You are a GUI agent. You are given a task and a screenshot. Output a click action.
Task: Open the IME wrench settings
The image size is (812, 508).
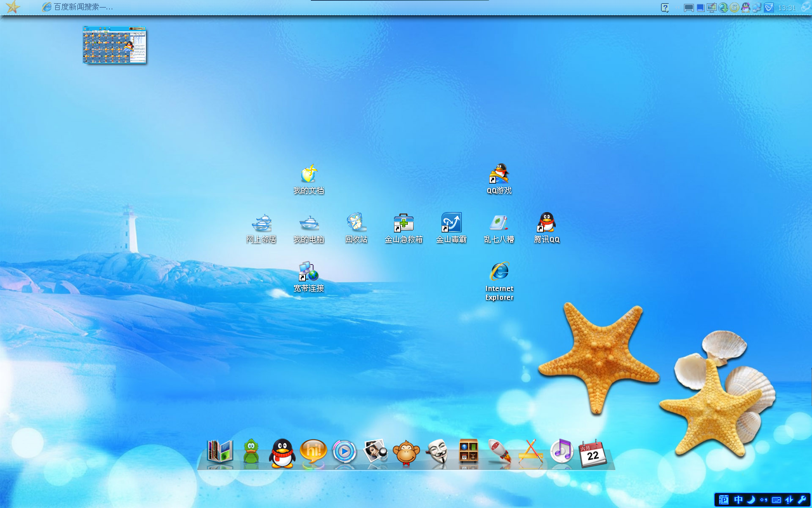click(802, 500)
